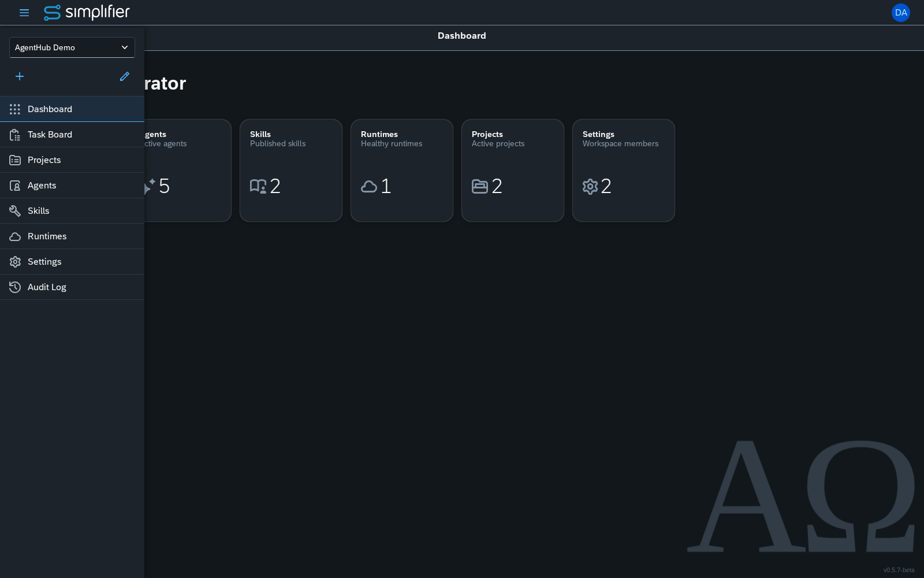
Task: Open Task Board from the sidebar
Action: coord(72,135)
